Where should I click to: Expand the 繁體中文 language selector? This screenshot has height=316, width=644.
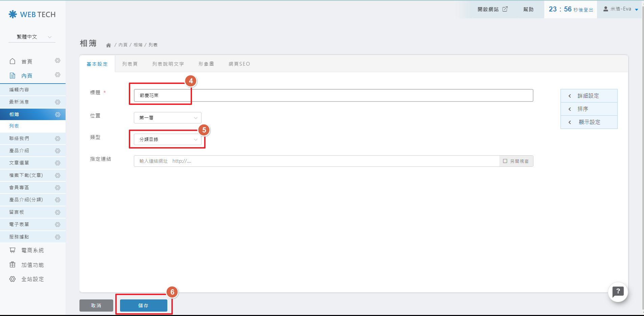pos(32,37)
